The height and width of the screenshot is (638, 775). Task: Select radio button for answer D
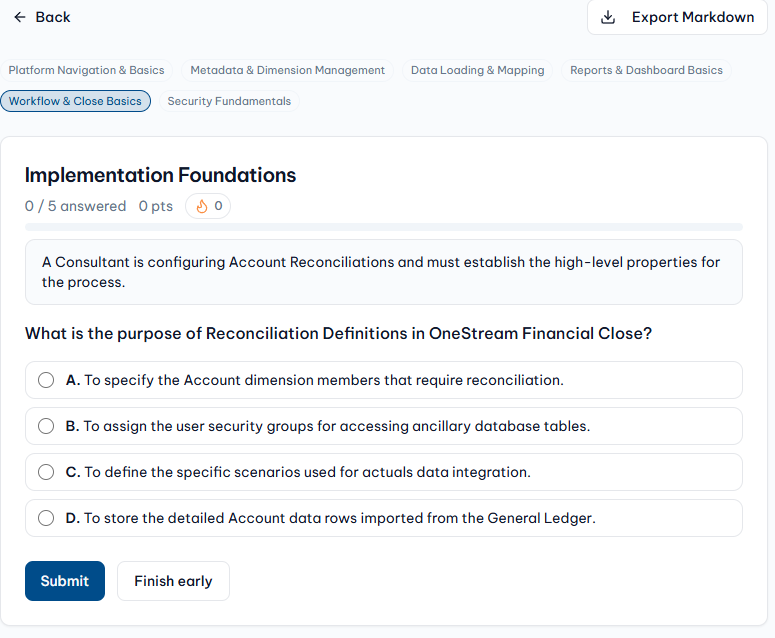coord(46,518)
